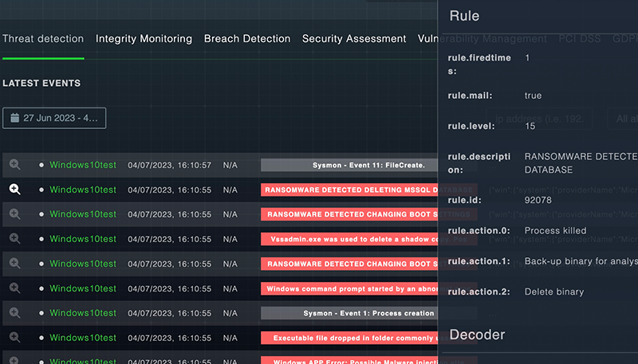
Task: Select the Sysmon Event 1 Process creation label
Action: pyautogui.click(x=349, y=313)
